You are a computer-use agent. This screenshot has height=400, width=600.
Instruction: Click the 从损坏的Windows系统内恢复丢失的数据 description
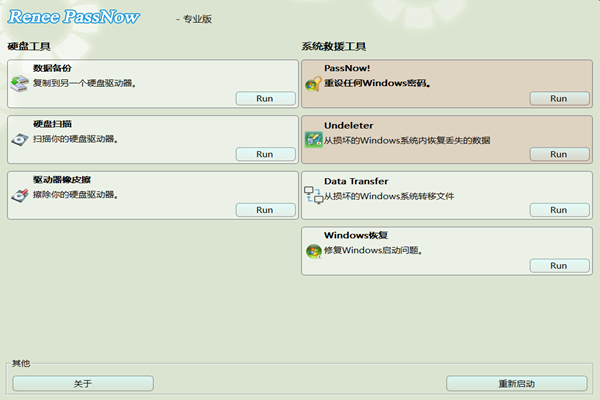coord(407,140)
